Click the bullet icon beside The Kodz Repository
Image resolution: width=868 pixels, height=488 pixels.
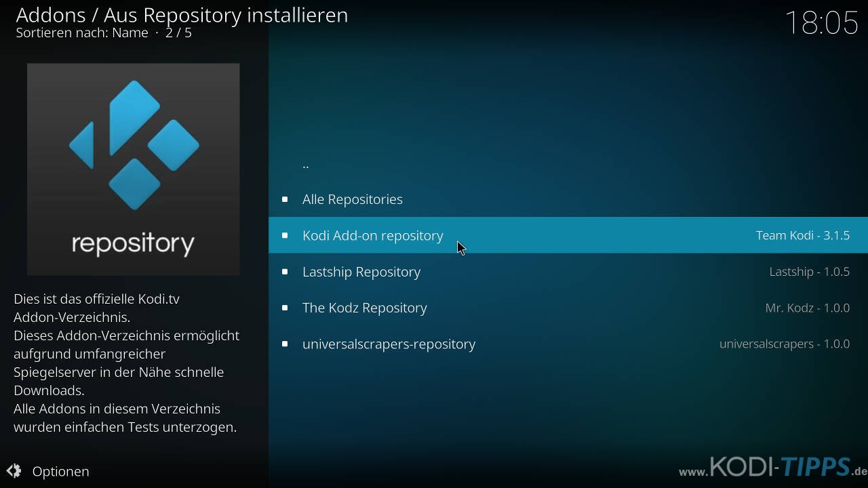[x=285, y=308]
